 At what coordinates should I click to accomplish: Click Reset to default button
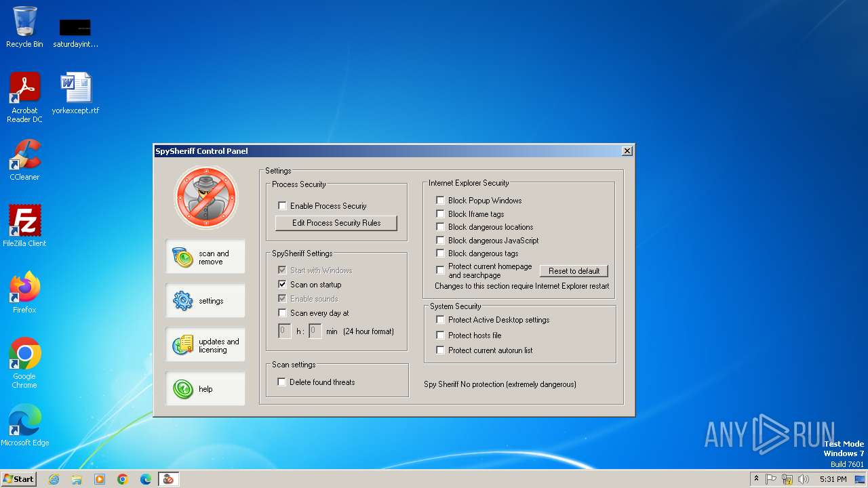pos(574,271)
